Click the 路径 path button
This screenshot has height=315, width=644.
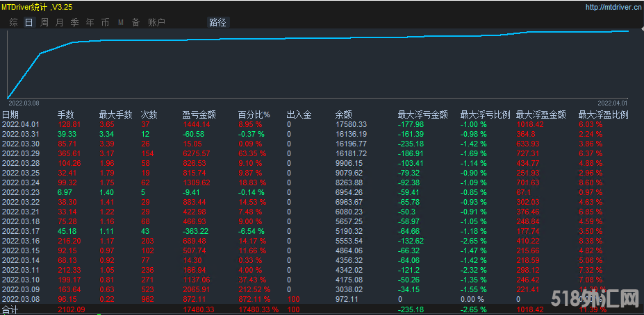217,22
